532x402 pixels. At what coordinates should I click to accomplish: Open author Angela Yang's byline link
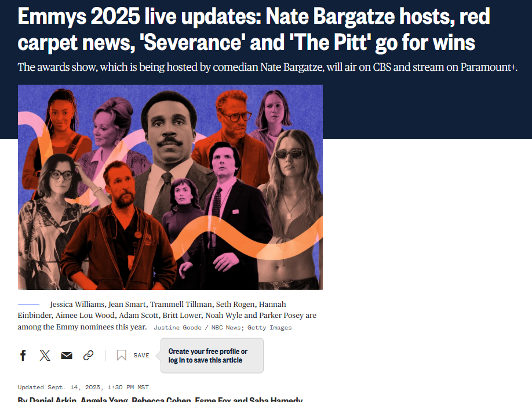tap(104, 400)
